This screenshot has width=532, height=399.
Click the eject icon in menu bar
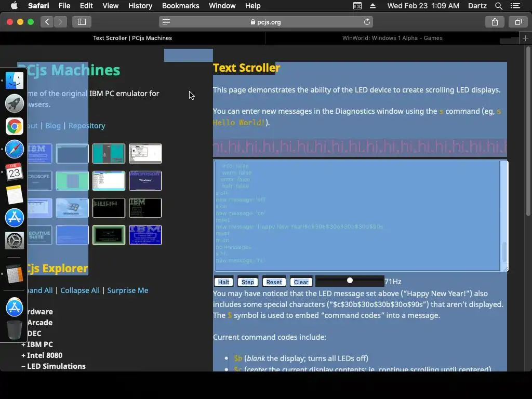pyautogui.click(x=373, y=6)
